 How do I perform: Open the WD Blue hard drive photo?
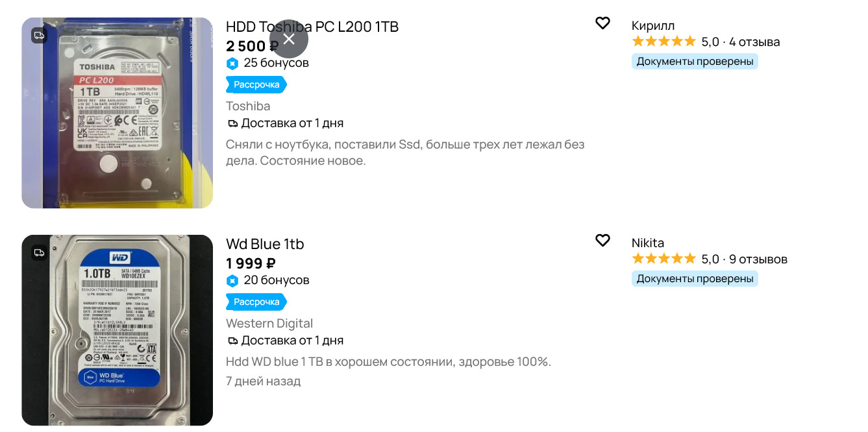point(117,330)
